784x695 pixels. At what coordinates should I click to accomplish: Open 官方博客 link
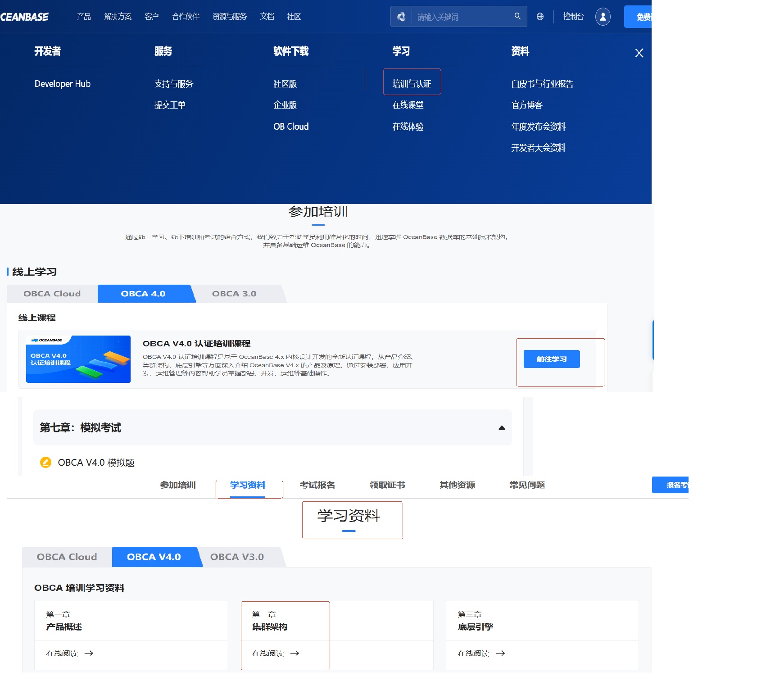click(x=527, y=105)
